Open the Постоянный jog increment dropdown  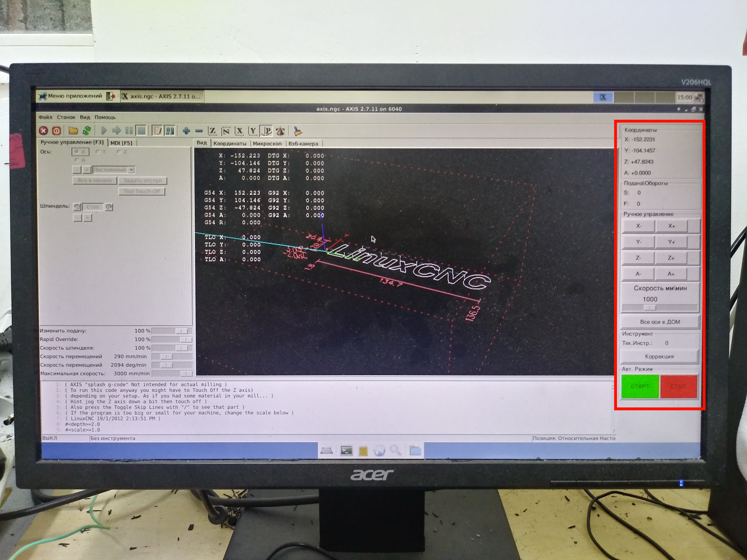point(131,170)
